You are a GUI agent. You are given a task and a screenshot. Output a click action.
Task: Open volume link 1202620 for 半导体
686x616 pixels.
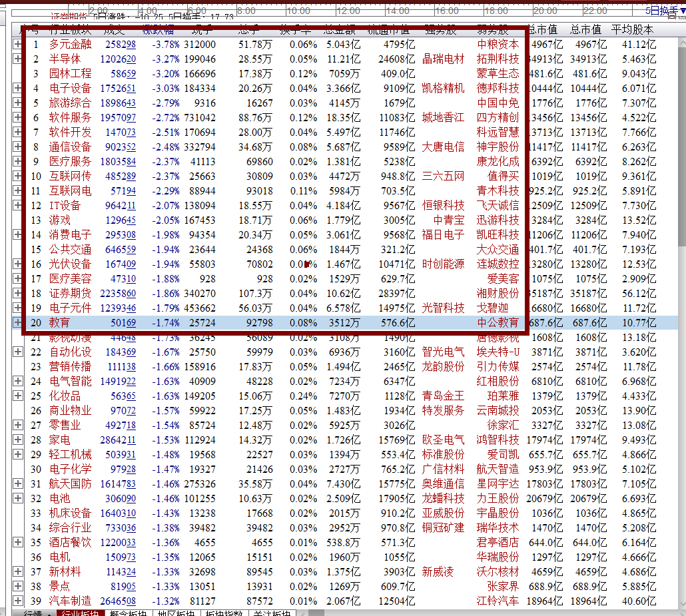(118, 59)
